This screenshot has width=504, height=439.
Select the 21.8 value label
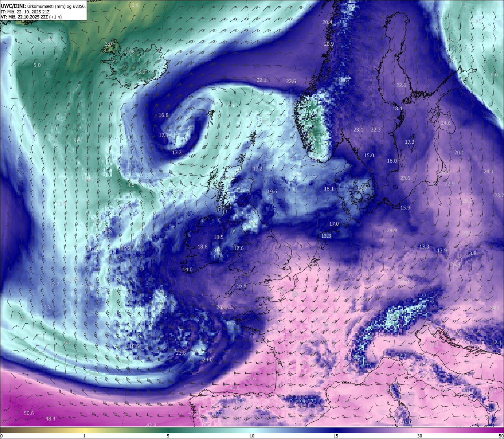(x=181, y=353)
